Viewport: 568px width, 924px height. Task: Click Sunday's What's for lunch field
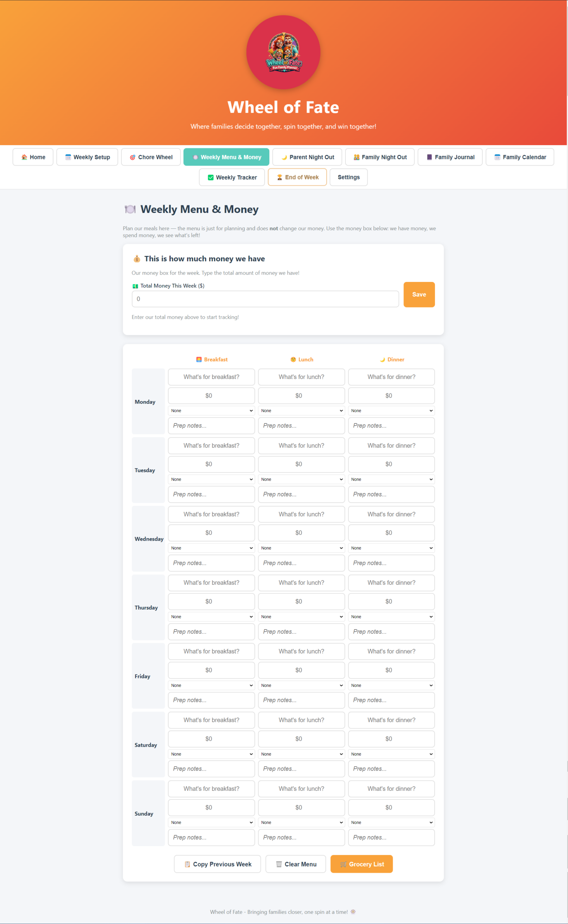click(x=301, y=789)
